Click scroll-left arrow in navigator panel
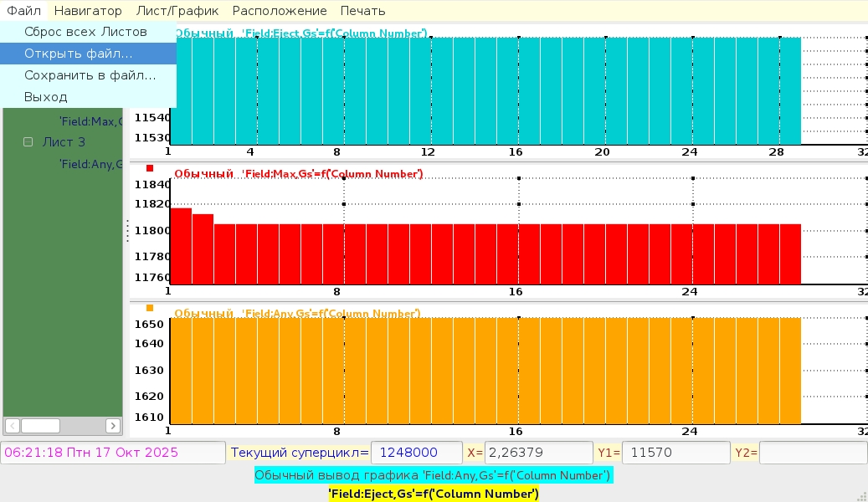The width and height of the screenshot is (868, 502). (x=12, y=426)
